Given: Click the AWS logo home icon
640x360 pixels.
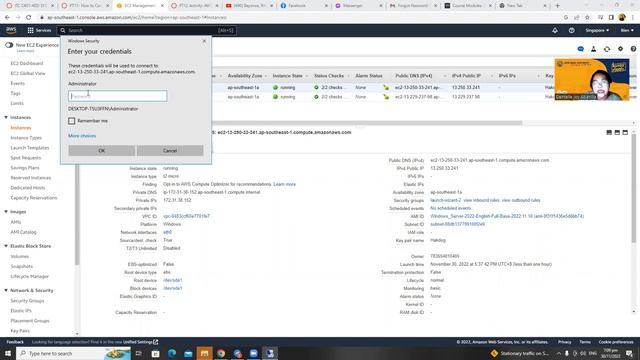Looking at the screenshot, I should (x=11, y=30).
